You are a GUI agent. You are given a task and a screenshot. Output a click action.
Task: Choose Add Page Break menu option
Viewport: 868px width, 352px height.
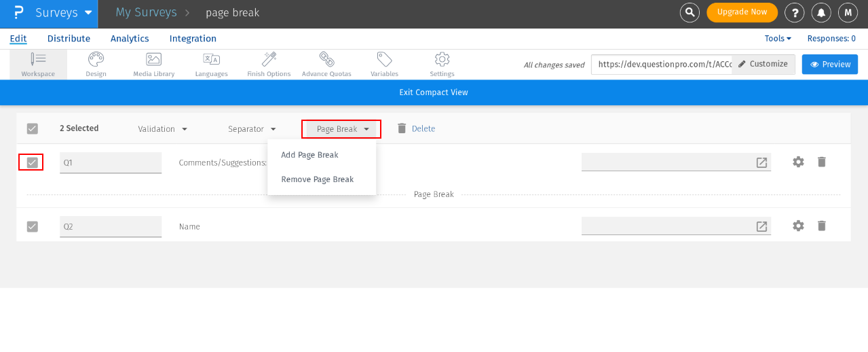tap(309, 155)
